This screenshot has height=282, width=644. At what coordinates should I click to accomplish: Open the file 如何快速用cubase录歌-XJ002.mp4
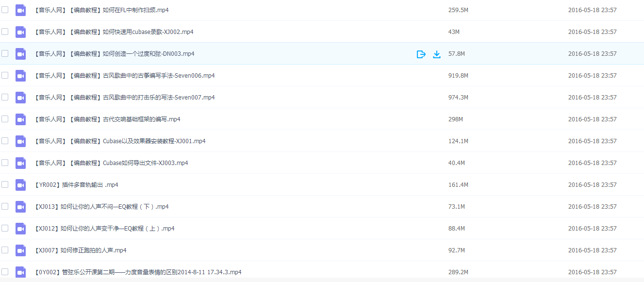pos(114,32)
